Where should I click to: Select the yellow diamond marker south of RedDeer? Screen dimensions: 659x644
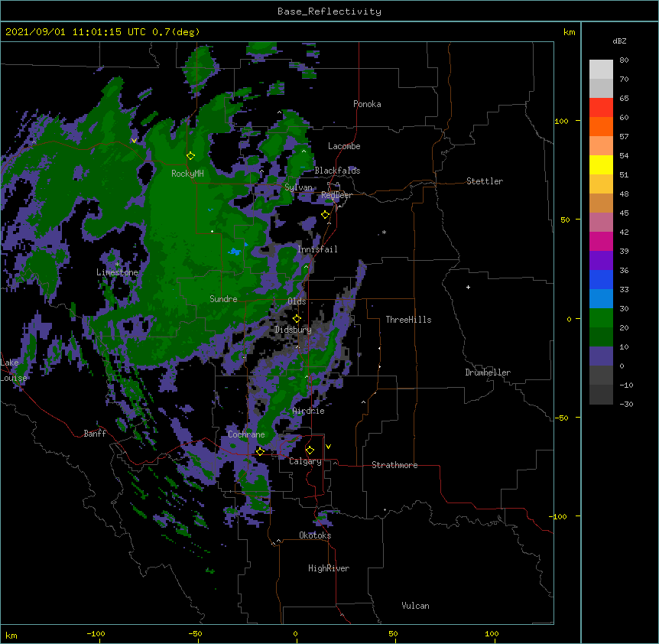(x=326, y=215)
